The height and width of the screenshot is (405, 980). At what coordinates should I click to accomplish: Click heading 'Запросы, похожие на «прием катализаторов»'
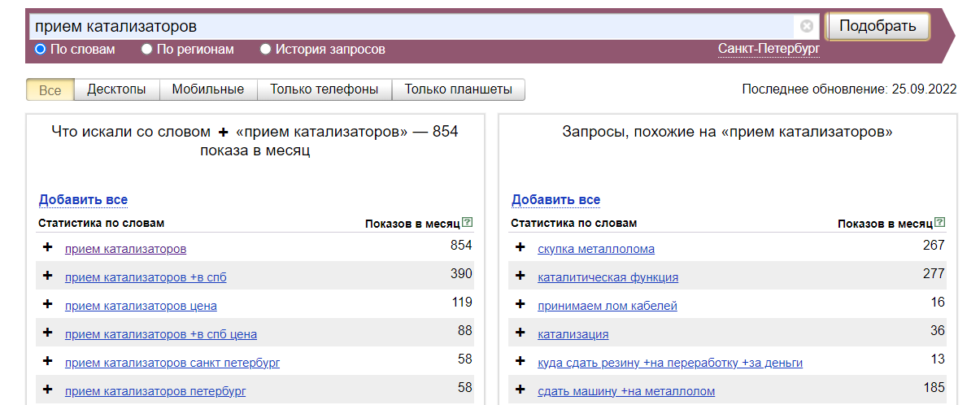(x=727, y=132)
